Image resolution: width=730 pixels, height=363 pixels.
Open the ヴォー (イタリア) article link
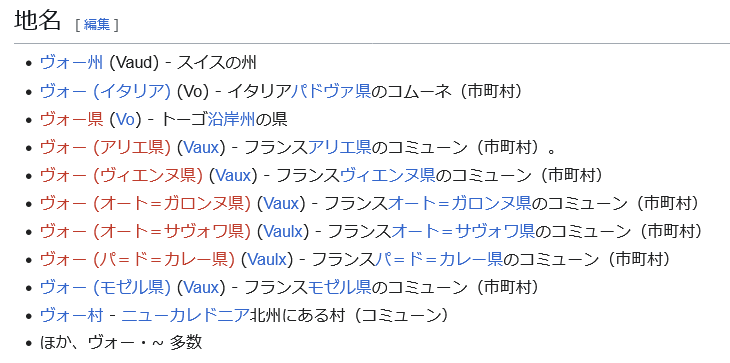click(106, 91)
